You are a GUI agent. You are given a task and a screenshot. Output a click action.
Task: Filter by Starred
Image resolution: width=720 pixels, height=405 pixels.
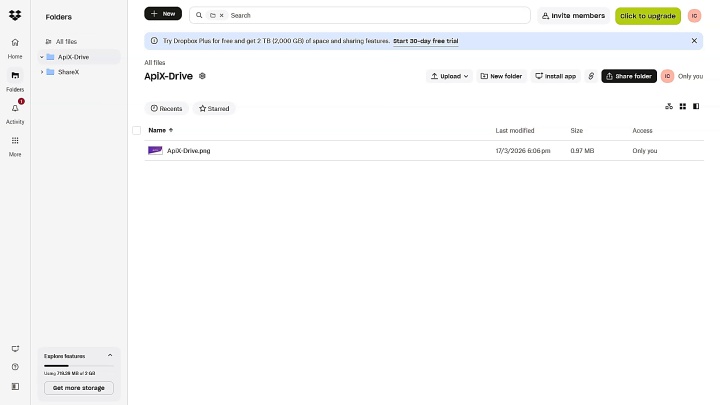tap(214, 108)
